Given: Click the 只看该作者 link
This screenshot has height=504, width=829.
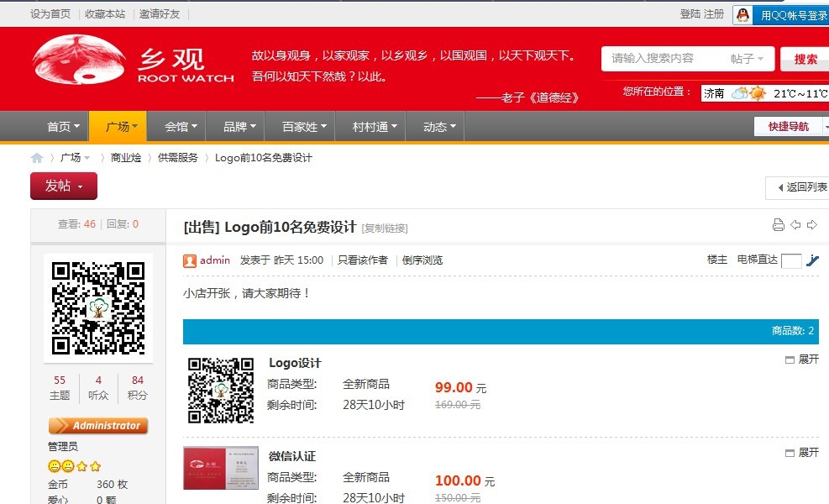Looking at the screenshot, I should pyautogui.click(x=363, y=260).
